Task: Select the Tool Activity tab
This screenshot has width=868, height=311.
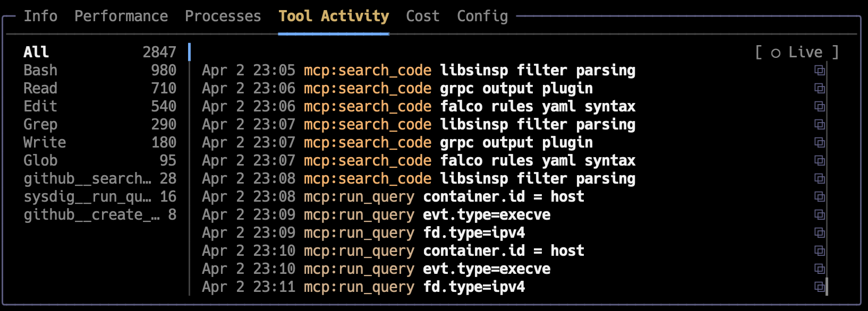Action: 334,16
